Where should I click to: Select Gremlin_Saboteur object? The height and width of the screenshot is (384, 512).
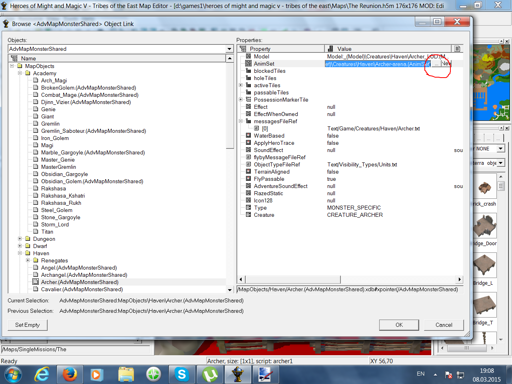click(93, 131)
